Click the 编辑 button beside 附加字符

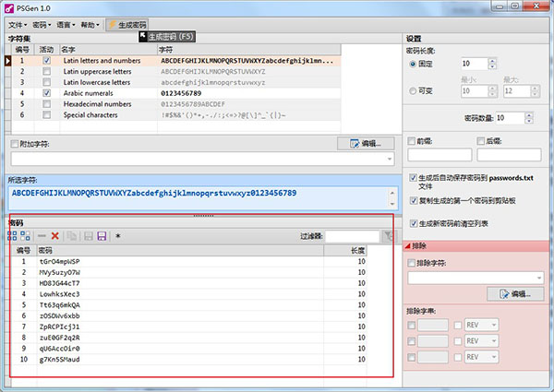(366, 144)
